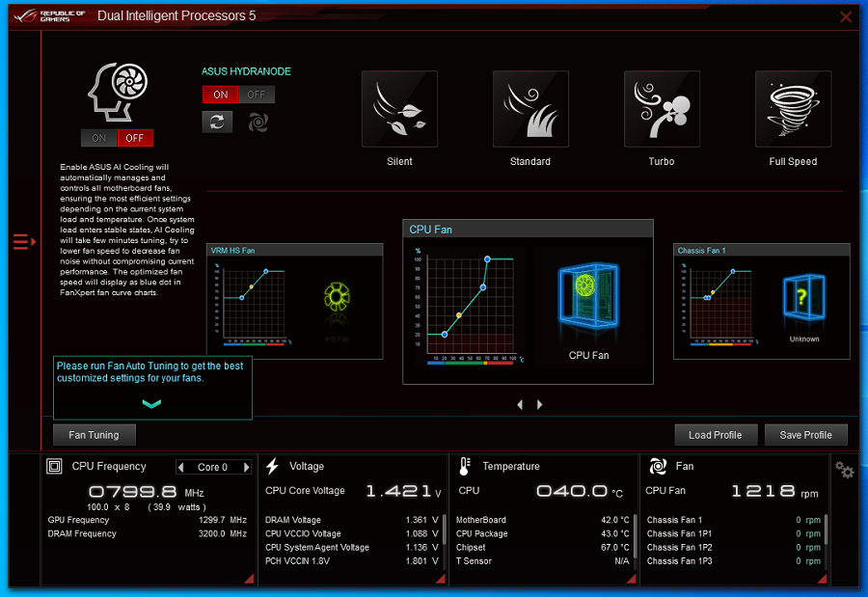This screenshot has height=597, width=868.
Task: Click lowest point on CPU Fan curve
Action: (445, 335)
